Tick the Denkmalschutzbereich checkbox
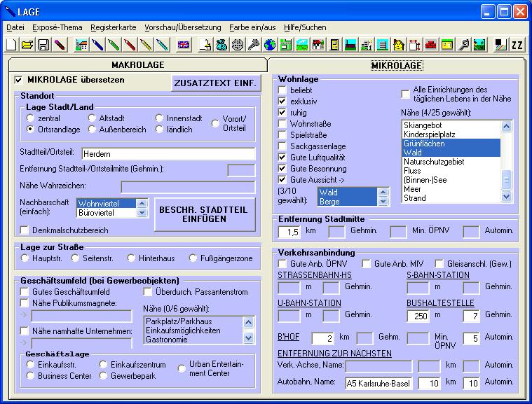 pos(25,230)
